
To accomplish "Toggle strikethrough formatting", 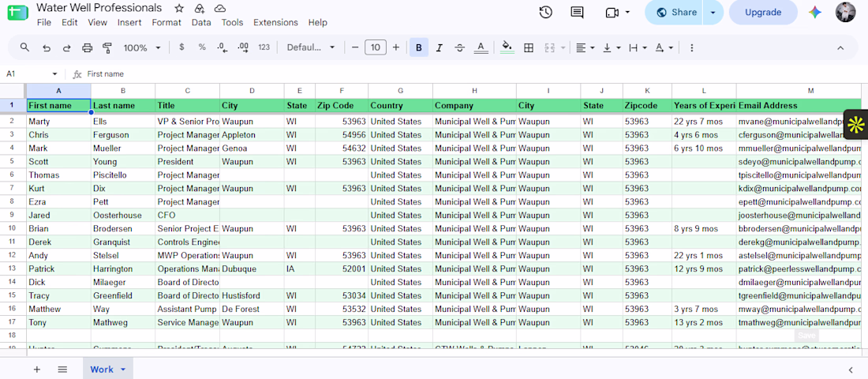I will pyautogui.click(x=459, y=48).
